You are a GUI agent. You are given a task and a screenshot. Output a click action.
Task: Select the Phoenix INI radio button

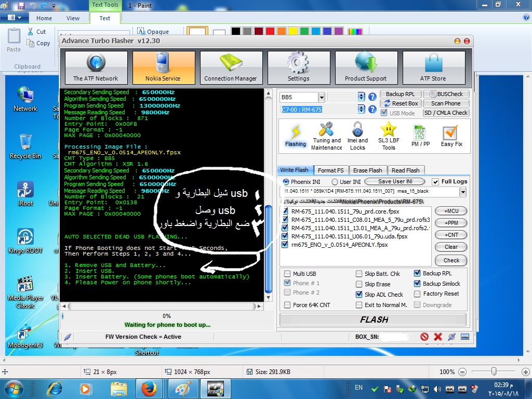[286, 182]
